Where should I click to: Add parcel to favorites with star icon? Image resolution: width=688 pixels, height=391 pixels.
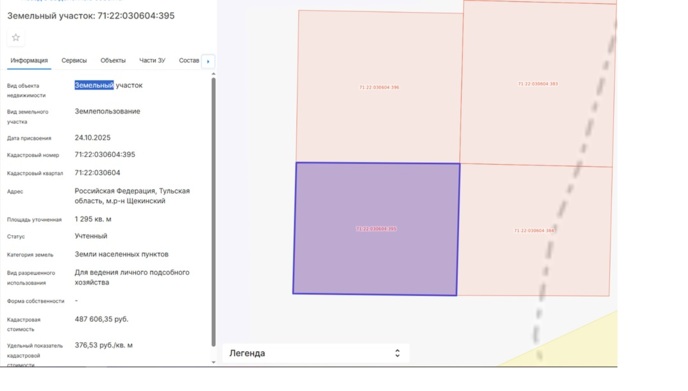click(16, 38)
